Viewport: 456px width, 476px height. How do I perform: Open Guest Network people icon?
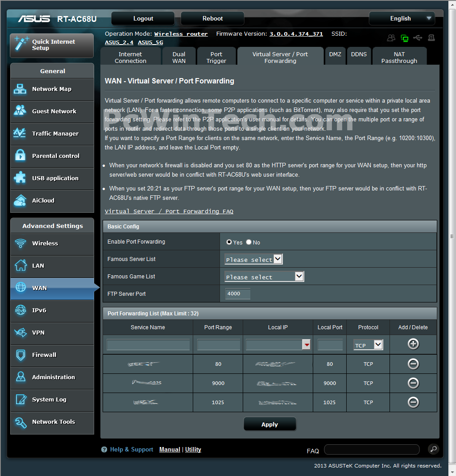pos(20,111)
